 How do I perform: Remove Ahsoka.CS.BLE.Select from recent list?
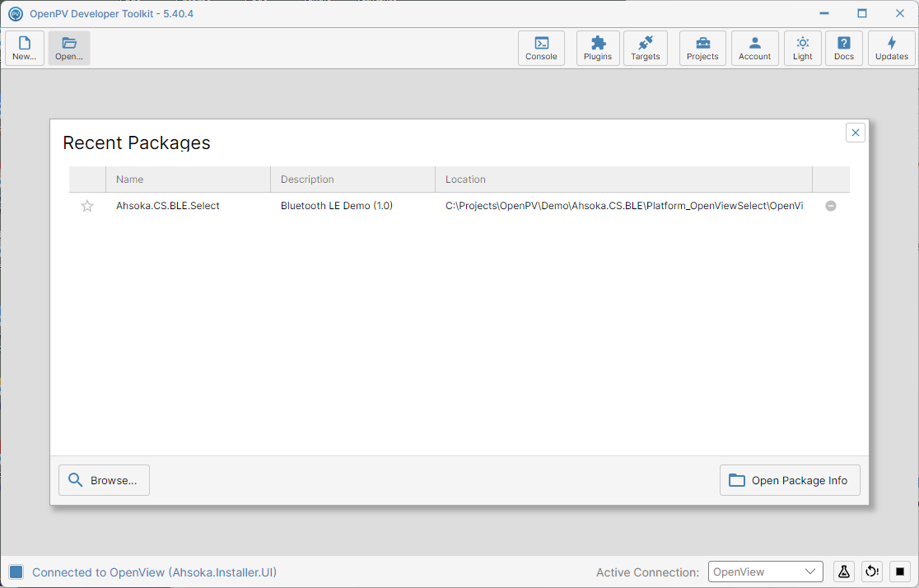pos(831,206)
